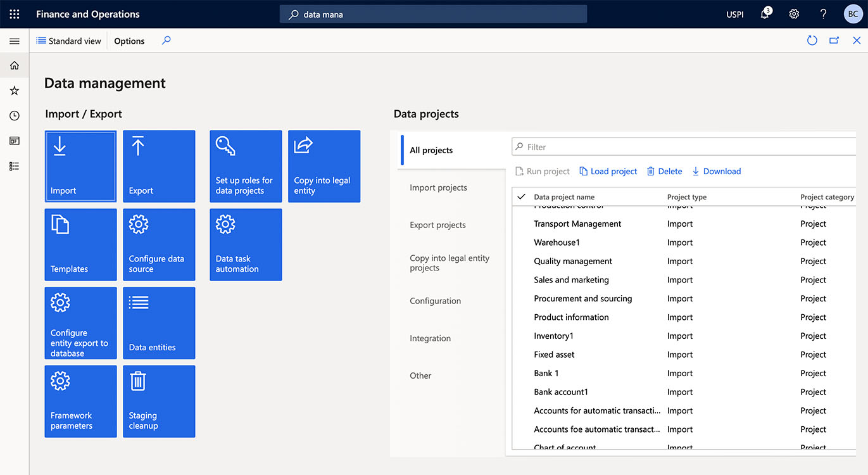Open the Data entities tile
Image resolution: width=868 pixels, height=475 pixels.
point(159,323)
